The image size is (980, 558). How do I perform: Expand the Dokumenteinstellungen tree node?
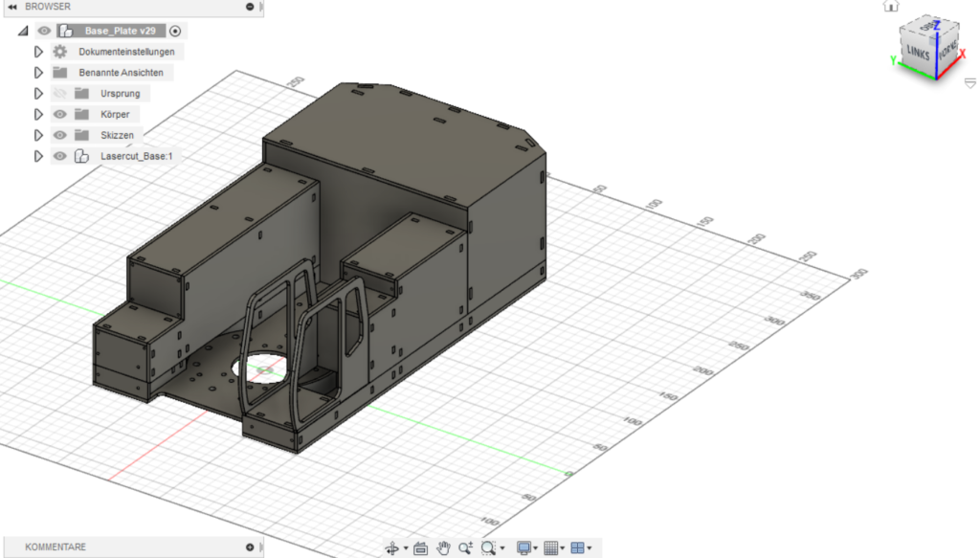tap(39, 52)
